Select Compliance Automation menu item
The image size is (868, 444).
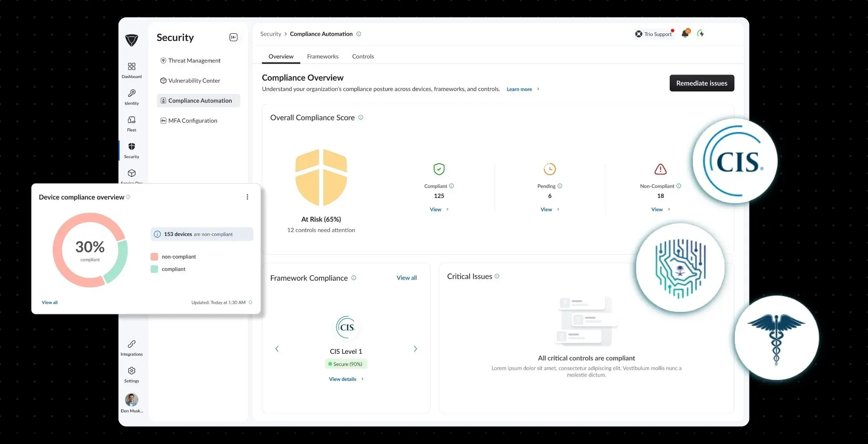click(x=198, y=101)
